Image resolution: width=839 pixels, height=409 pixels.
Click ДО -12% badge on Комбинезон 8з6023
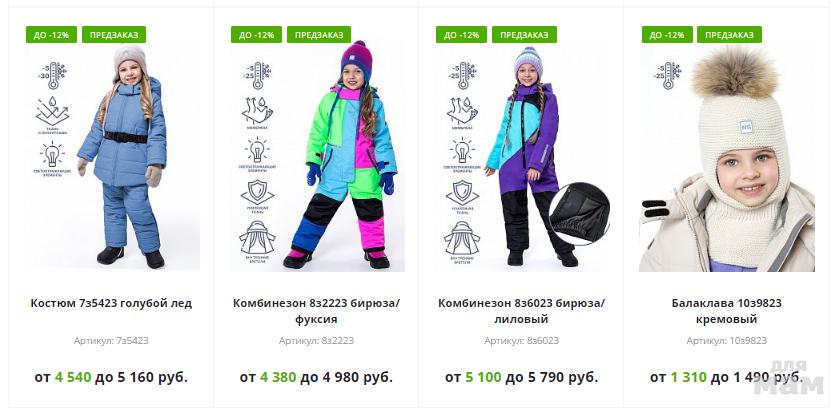(461, 35)
